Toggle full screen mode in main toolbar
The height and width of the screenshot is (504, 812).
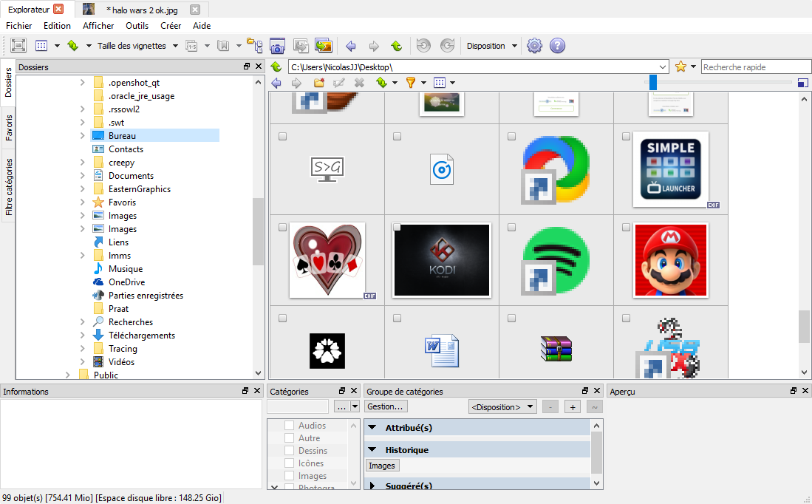tap(18, 46)
